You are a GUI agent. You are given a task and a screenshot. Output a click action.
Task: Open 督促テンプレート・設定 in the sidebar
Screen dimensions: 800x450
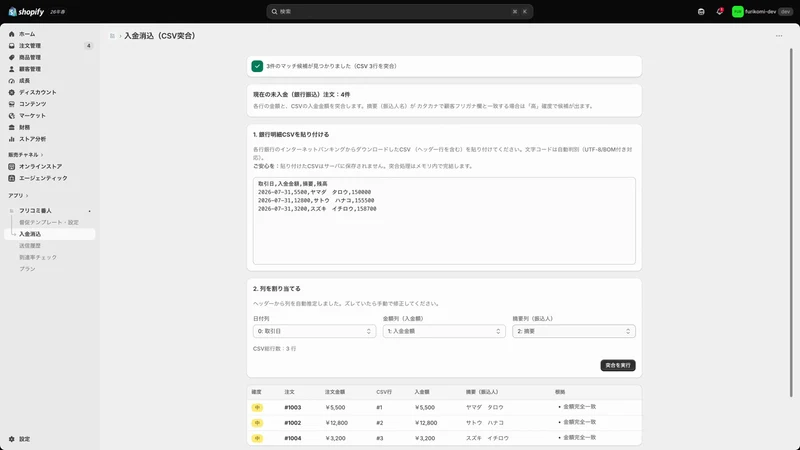tap(49, 222)
